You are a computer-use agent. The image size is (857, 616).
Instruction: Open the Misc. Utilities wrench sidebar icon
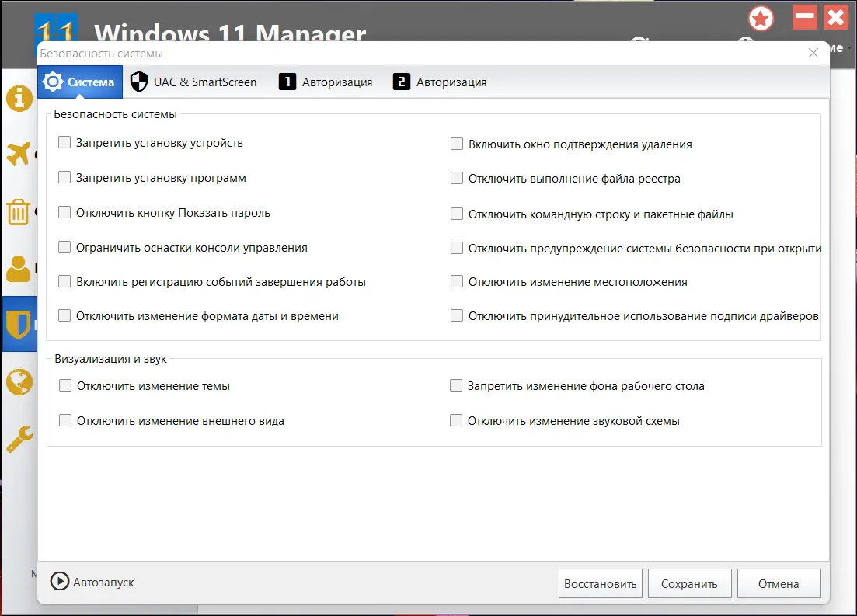click(x=19, y=439)
